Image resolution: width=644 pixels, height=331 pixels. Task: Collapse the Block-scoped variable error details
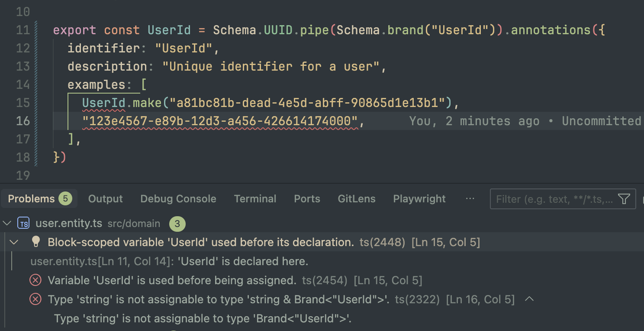pyautogui.click(x=14, y=242)
